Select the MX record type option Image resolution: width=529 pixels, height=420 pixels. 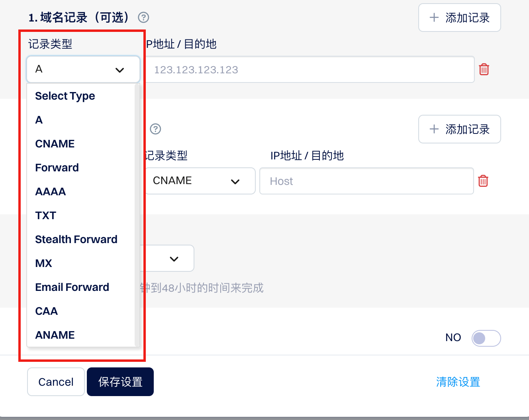pyautogui.click(x=81, y=263)
